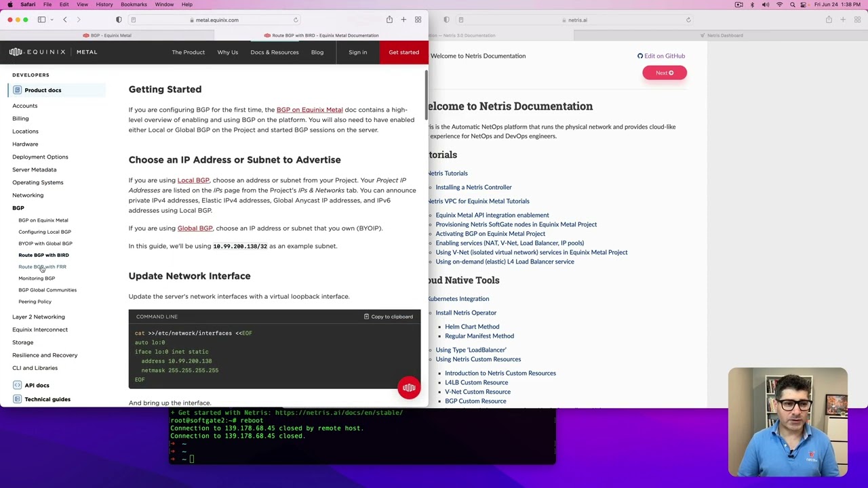The width and height of the screenshot is (868, 488).
Task: Expand Layer 2 Networking section
Action: pyautogui.click(x=39, y=317)
